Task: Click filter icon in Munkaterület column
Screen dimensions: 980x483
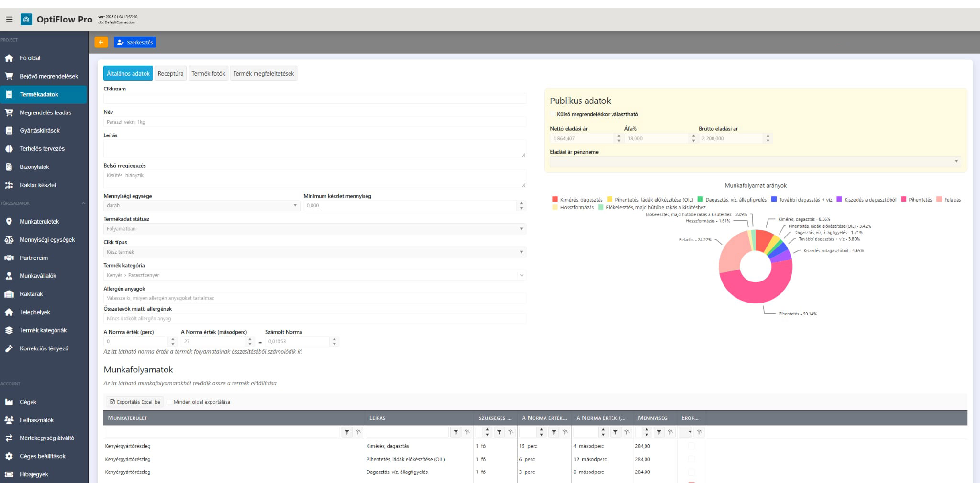Action: pos(347,432)
